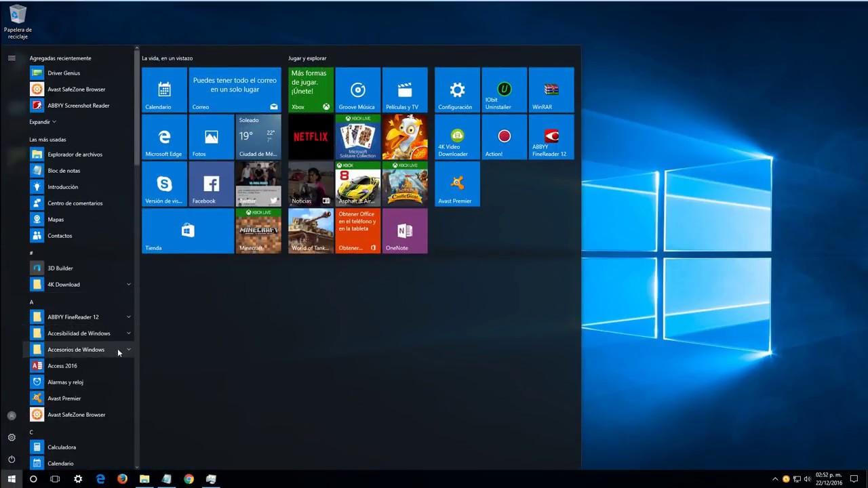The height and width of the screenshot is (488, 868).
Task: Launch Access 2016 from app list
Action: point(79,366)
